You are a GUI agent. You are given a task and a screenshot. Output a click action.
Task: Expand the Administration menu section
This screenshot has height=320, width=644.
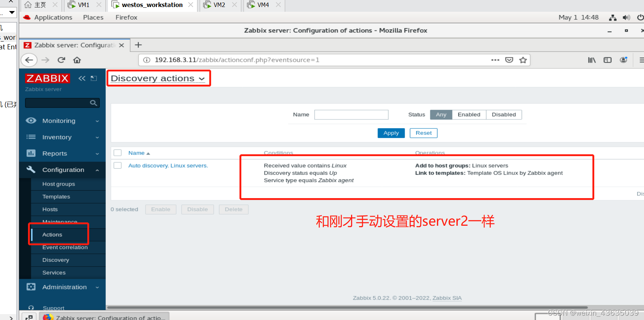coord(62,287)
